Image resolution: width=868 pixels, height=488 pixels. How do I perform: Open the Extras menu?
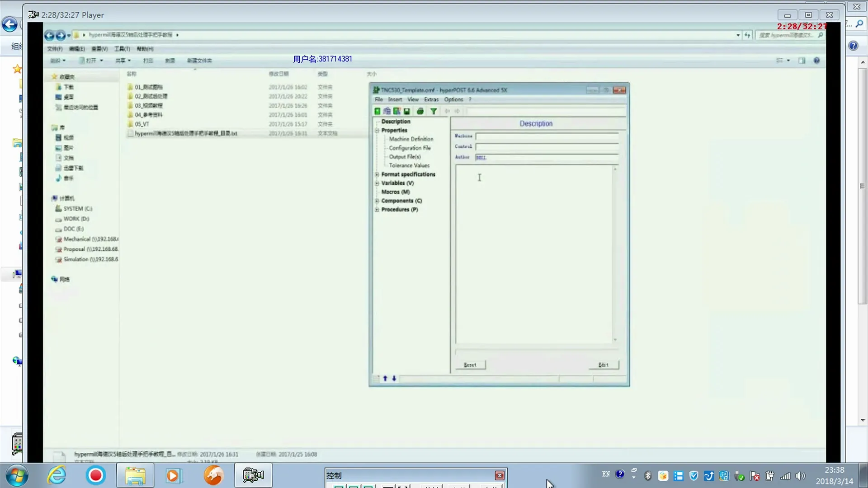(x=431, y=99)
